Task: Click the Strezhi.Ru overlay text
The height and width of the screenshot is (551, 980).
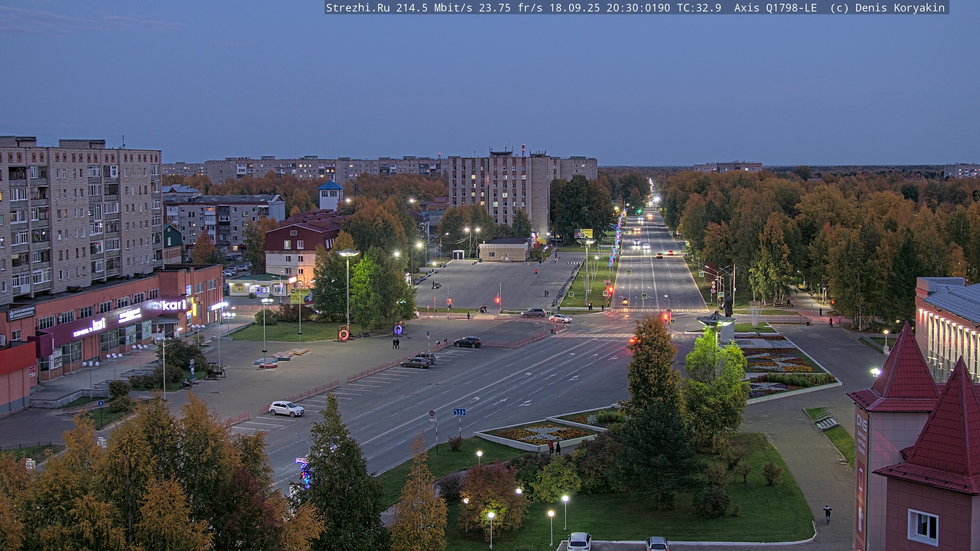Action: coord(358,8)
